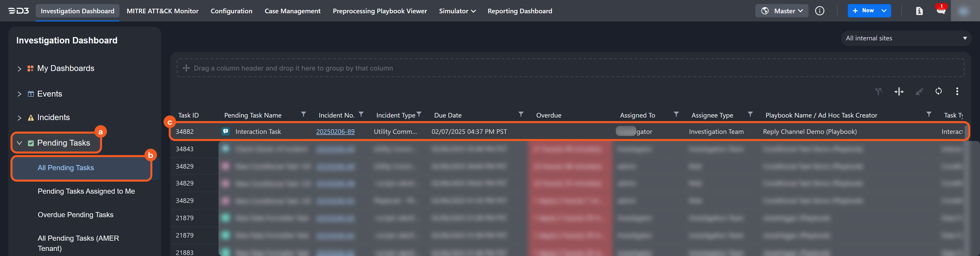
Task: Click the Investigation Dashboard panel title
Action: (67, 40)
